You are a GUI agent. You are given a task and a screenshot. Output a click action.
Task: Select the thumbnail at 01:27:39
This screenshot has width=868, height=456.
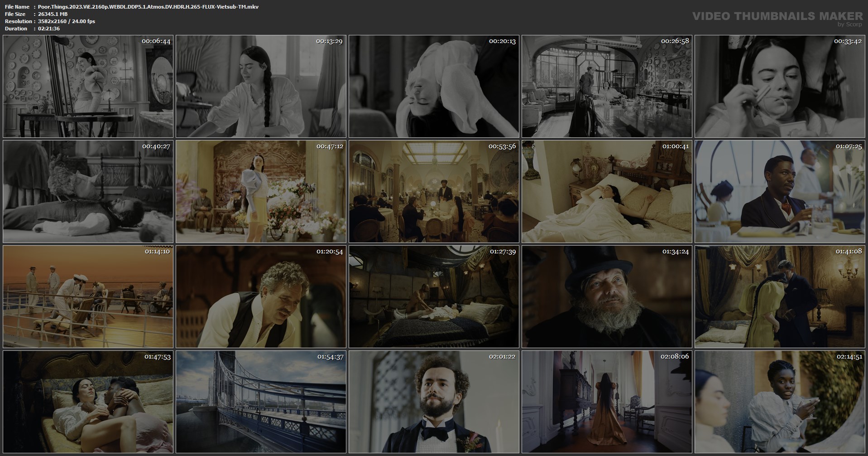click(x=434, y=296)
